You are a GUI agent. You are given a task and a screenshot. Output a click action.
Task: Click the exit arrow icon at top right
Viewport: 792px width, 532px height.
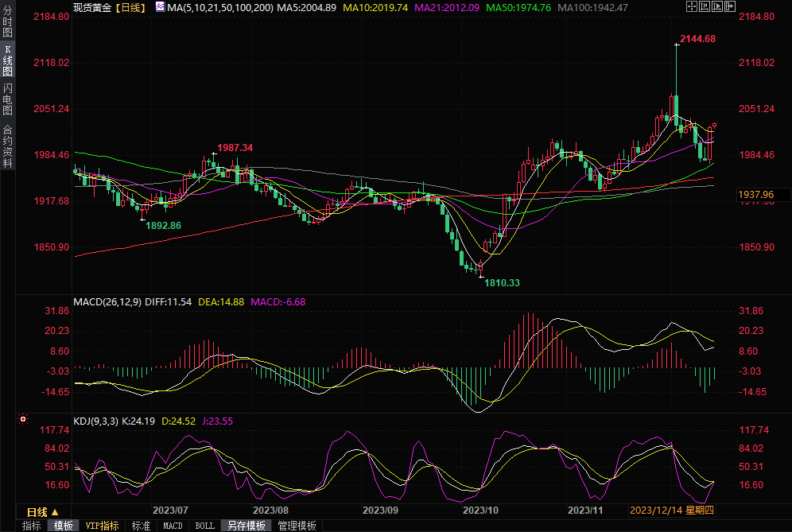tap(731, 7)
